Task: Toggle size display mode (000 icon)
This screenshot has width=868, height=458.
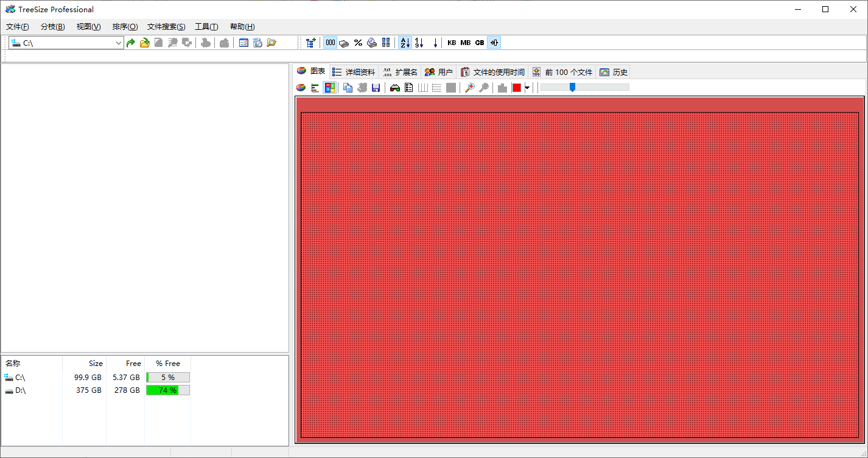Action: (x=330, y=43)
